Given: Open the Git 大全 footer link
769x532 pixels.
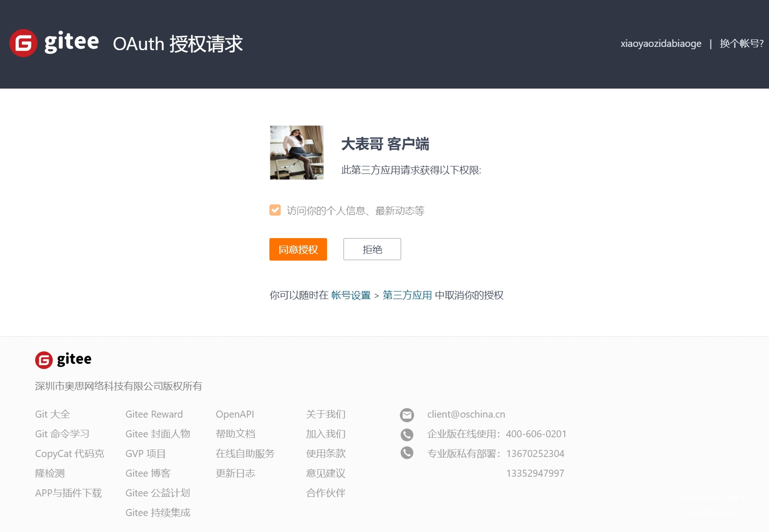Looking at the screenshot, I should tap(52, 414).
